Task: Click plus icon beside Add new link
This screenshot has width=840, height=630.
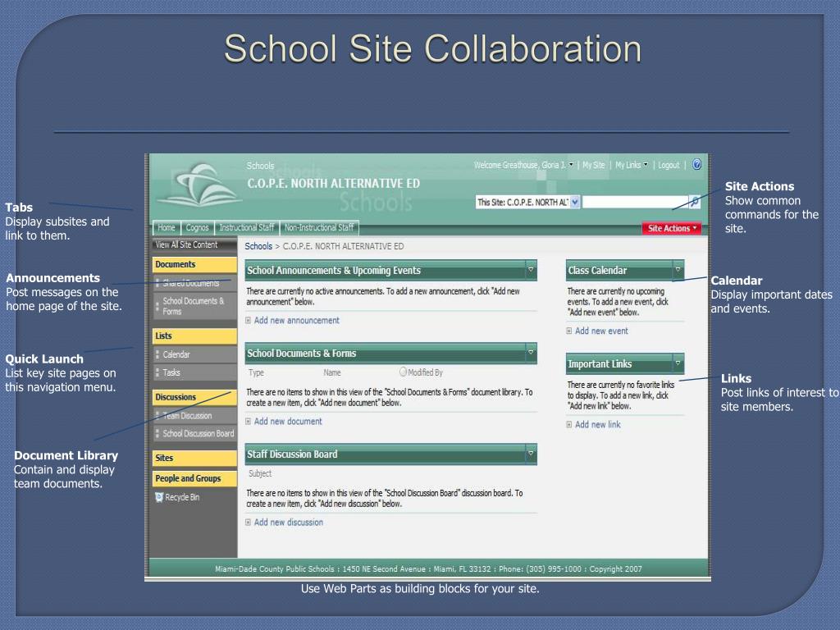Action: (x=569, y=425)
